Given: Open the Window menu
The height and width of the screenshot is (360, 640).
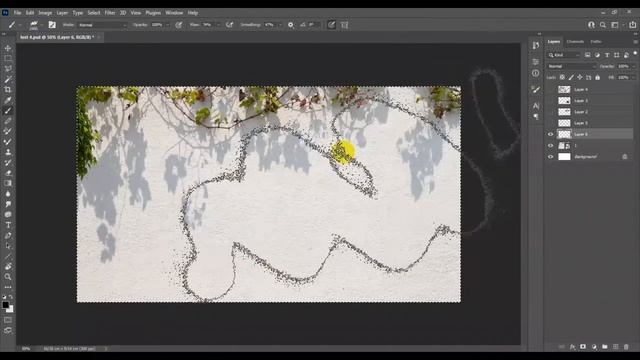Looking at the screenshot, I should (174, 13).
